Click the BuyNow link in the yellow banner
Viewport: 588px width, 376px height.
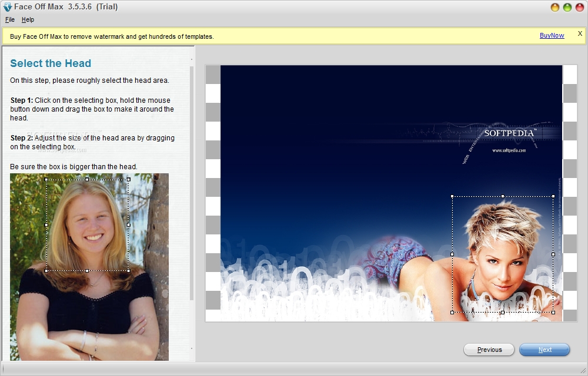click(552, 35)
